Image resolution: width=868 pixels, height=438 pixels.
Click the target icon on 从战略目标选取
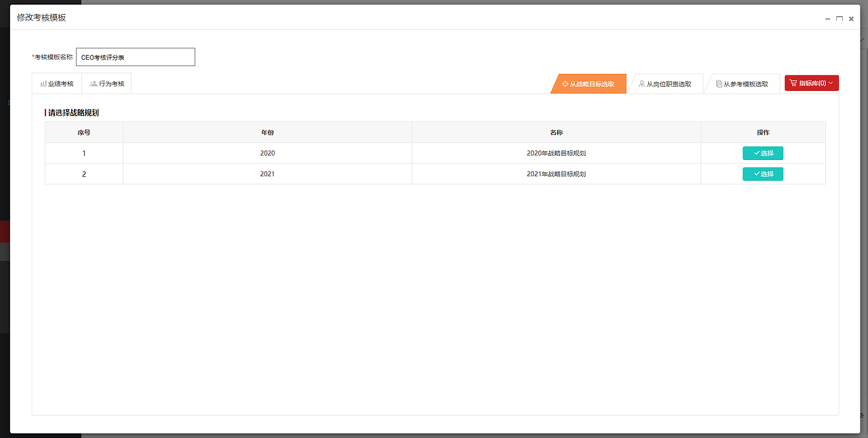click(x=566, y=84)
